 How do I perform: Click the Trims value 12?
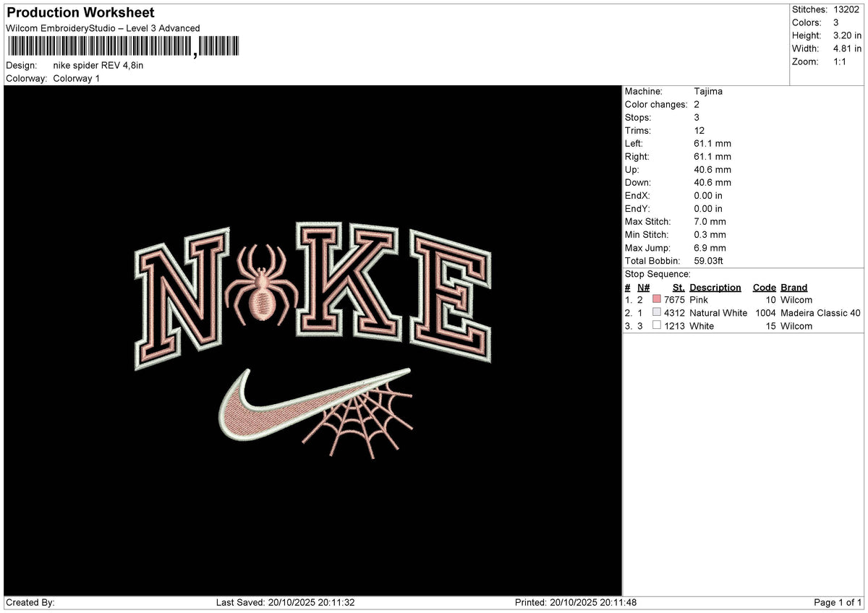[x=699, y=131]
